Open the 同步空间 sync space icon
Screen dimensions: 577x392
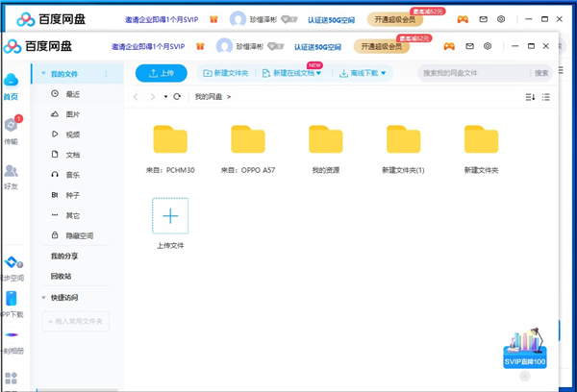pos(11,265)
